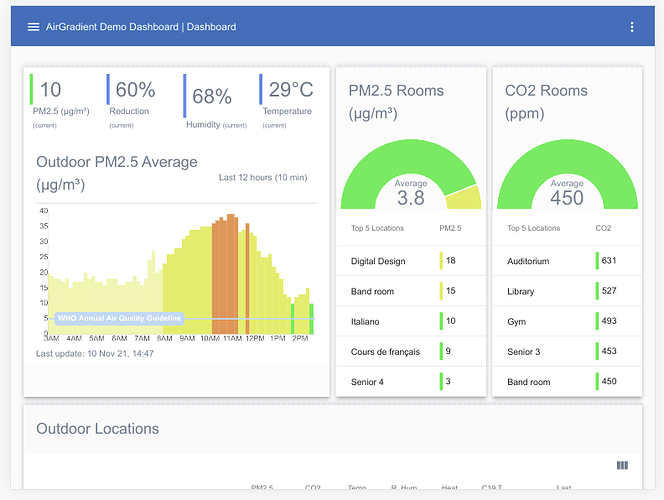The width and height of the screenshot is (664, 500).
Task: Click the value 10 for Italiano
Action: pyautogui.click(x=451, y=320)
